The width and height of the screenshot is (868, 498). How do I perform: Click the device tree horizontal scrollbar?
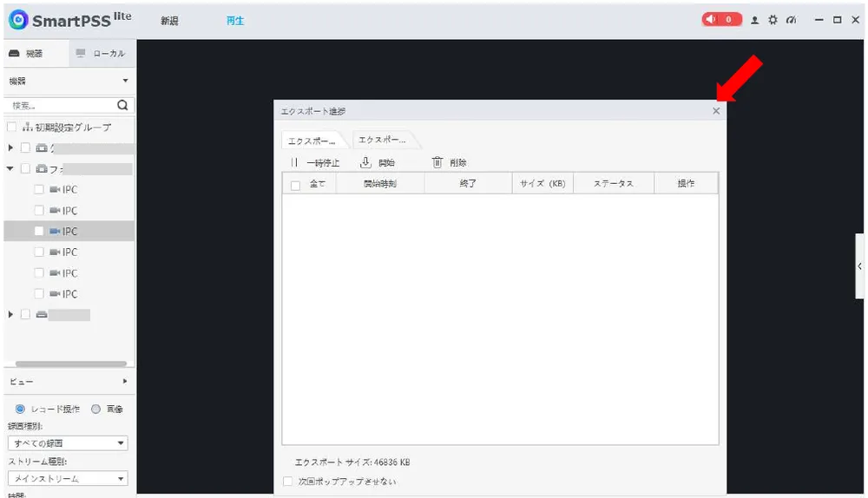click(71, 364)
